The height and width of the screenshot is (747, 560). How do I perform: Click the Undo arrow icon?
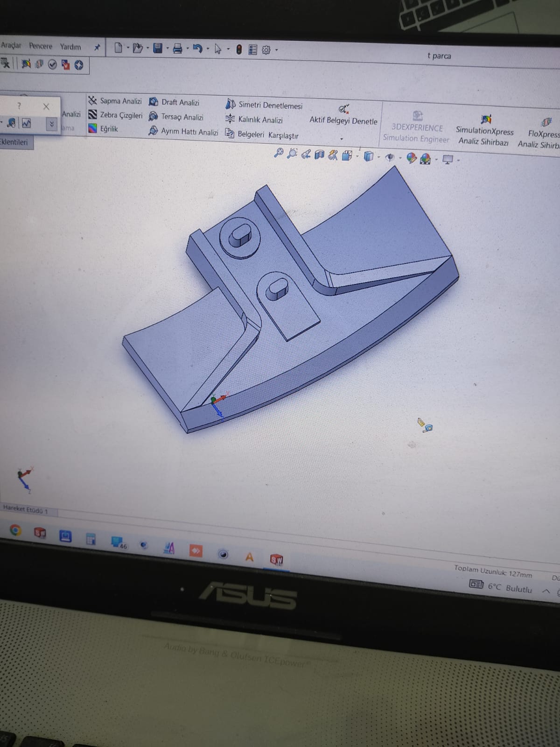click(x=197, y=49)
